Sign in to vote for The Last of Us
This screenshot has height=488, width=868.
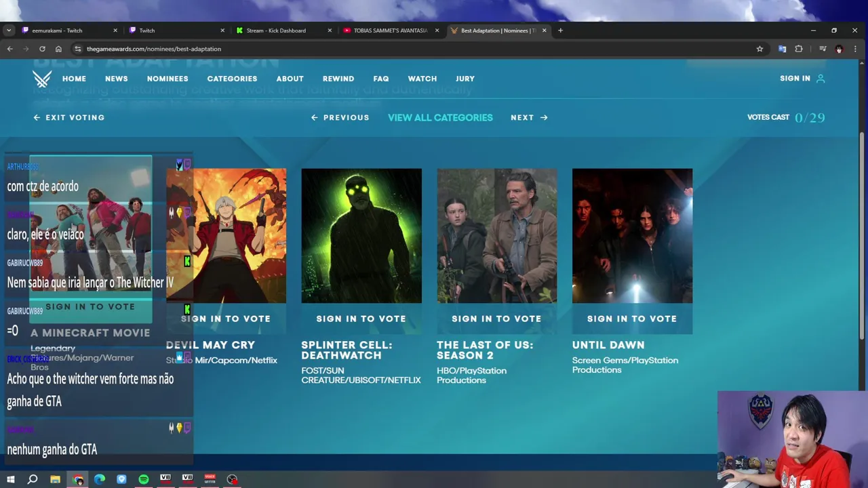pos(496,319)
